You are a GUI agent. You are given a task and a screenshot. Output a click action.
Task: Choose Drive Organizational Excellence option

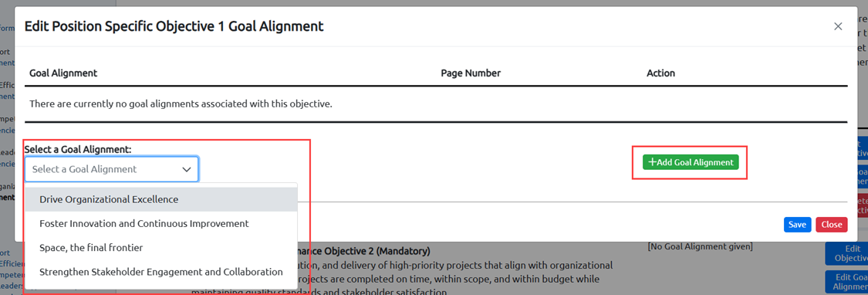161,199
